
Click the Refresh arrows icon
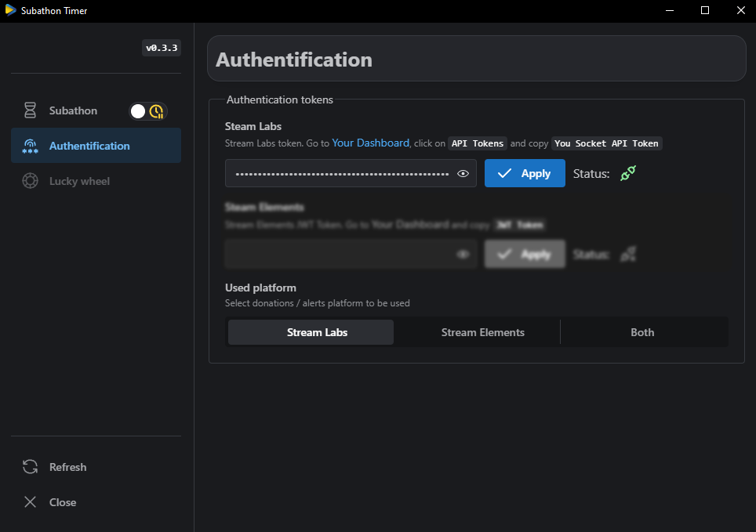click(x=30, y=467)
